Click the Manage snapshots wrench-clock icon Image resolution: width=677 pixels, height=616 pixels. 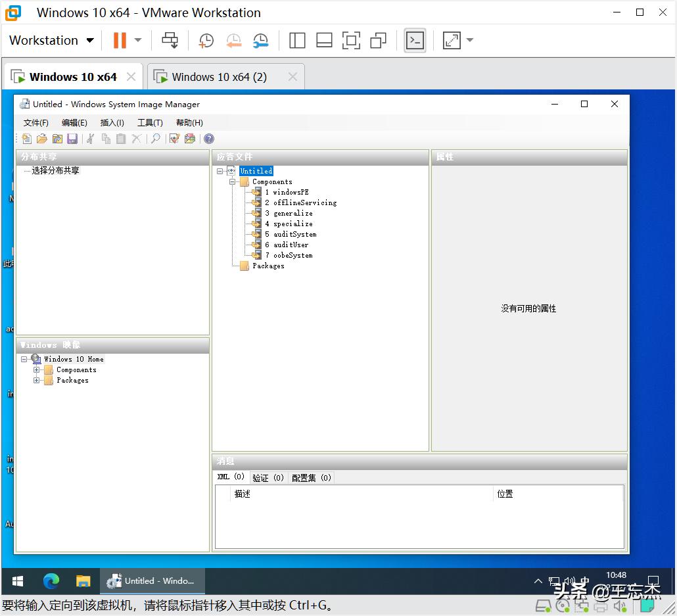(261, 40)
